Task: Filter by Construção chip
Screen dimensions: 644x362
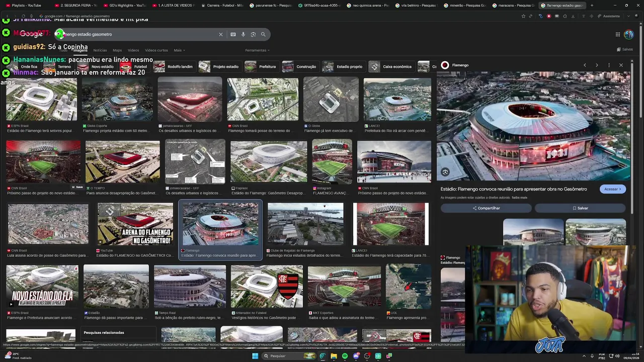Action: 300,66
